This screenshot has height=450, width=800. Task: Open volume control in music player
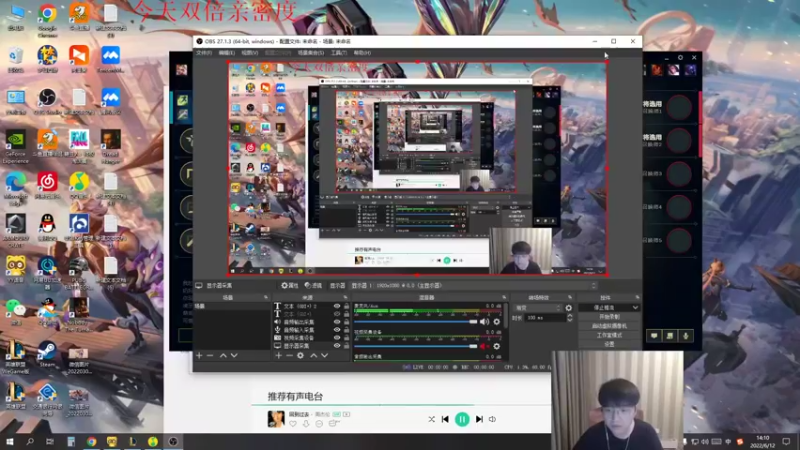pos(492,419)
